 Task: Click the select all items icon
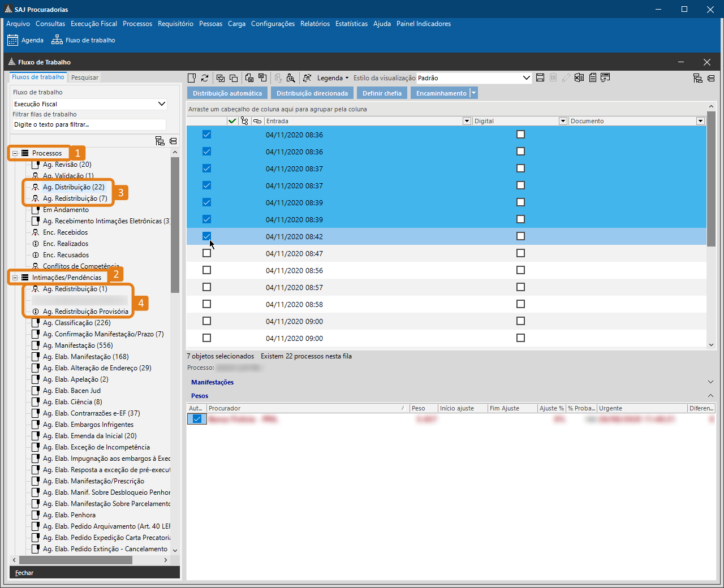(221, 78)
